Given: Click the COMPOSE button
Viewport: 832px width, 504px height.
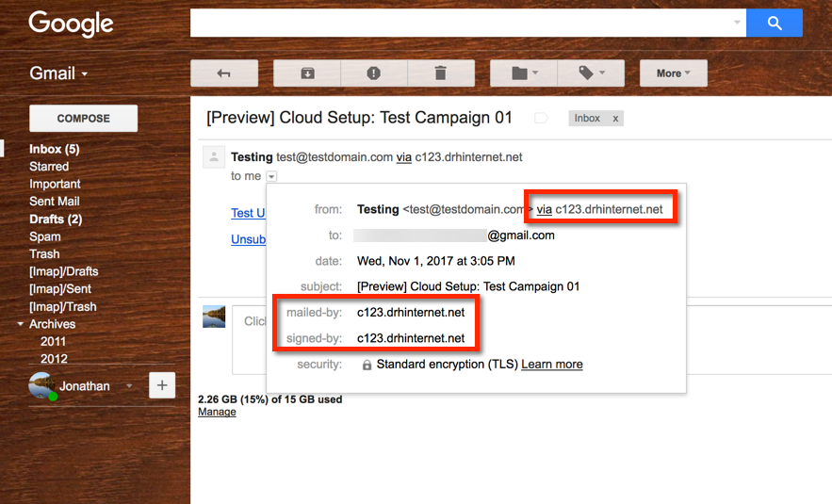Looking at the screenshot, I should pyautogui.click(x=83, y=119).
